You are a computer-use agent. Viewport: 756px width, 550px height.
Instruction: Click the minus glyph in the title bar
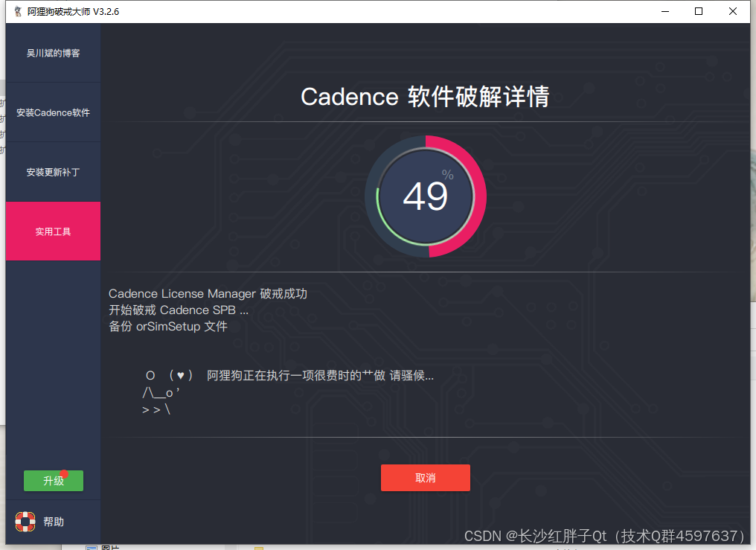[664, 11]
